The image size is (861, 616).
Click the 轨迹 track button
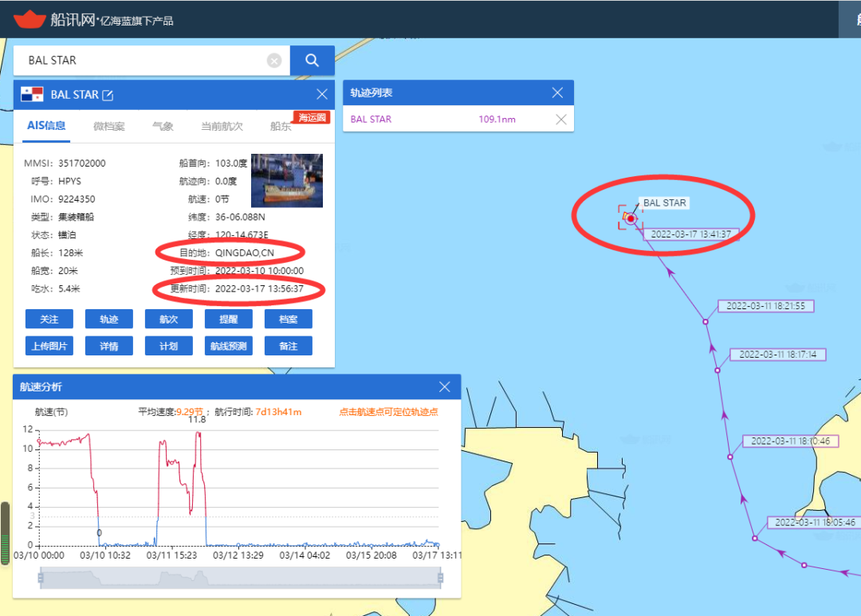point(109,319)
